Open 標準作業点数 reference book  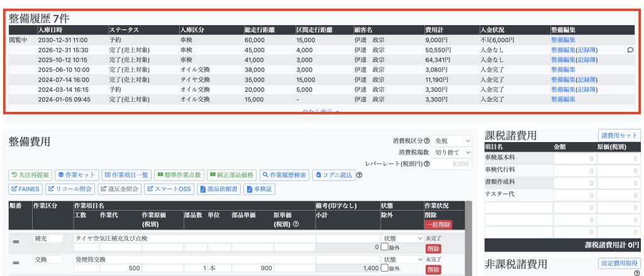(178, 175)
